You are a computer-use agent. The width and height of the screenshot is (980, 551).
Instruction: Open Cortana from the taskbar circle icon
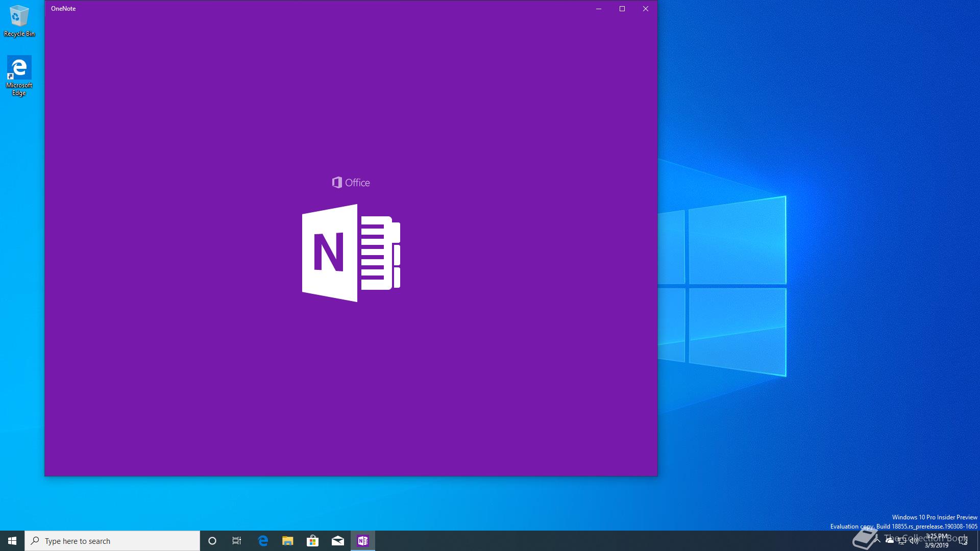pyautogui.click(x=212, y=541)
